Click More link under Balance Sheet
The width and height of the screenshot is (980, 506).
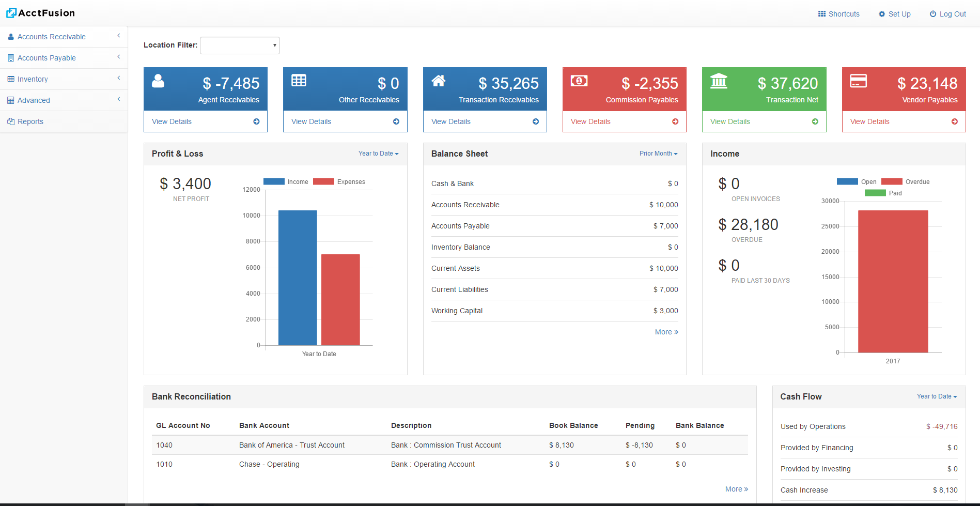click(x=666, y=332)
